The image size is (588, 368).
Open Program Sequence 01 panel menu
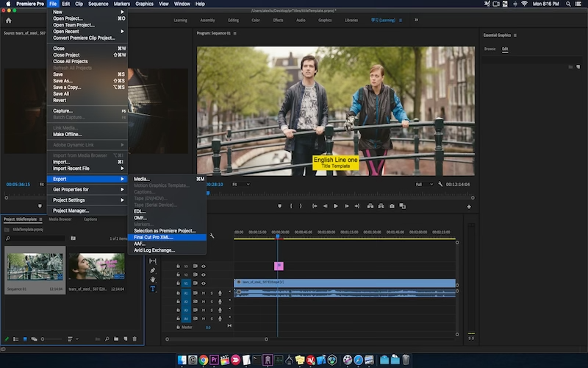click(x=235, y=33)
